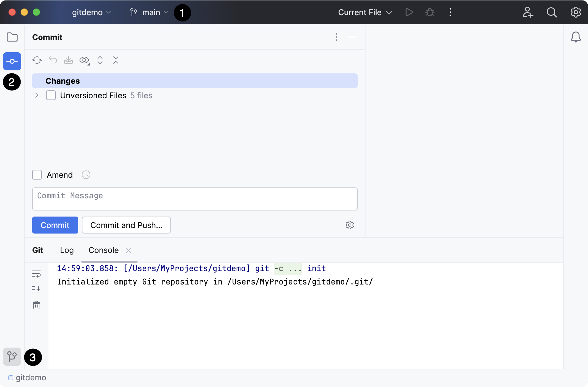This screenshot has width=588, height=387.
Task: Expand all items in the changes tree
Action: point(100,60)
